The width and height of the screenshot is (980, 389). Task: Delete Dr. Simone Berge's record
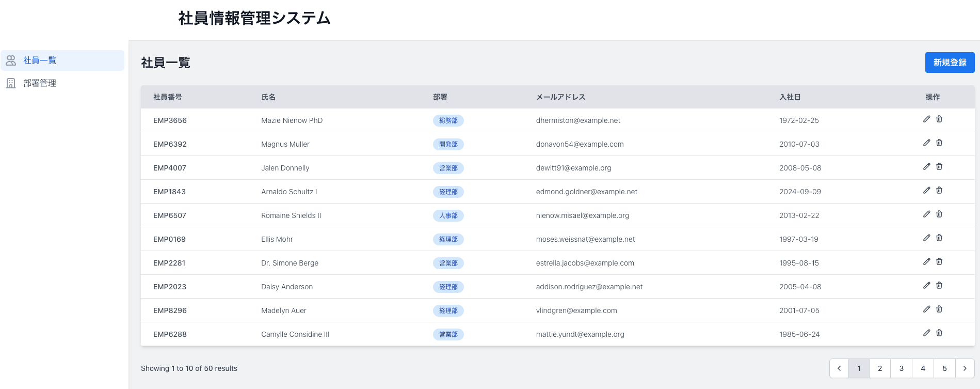(939, 262)
